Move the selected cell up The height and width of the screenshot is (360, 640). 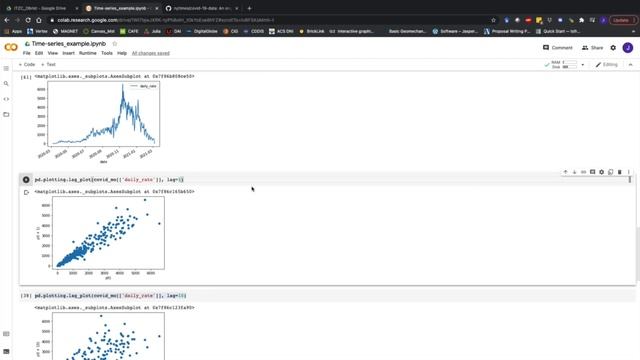coord(565,172)
